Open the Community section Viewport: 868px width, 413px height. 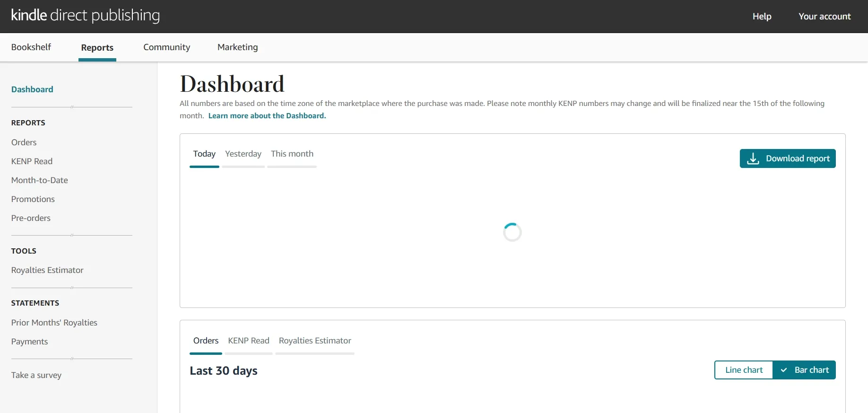167,47
